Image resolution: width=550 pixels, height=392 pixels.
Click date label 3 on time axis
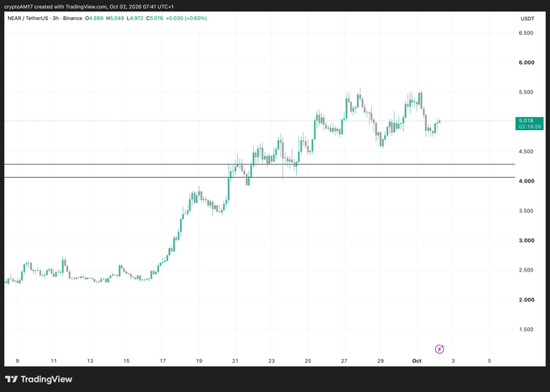(x=453, y=360)
